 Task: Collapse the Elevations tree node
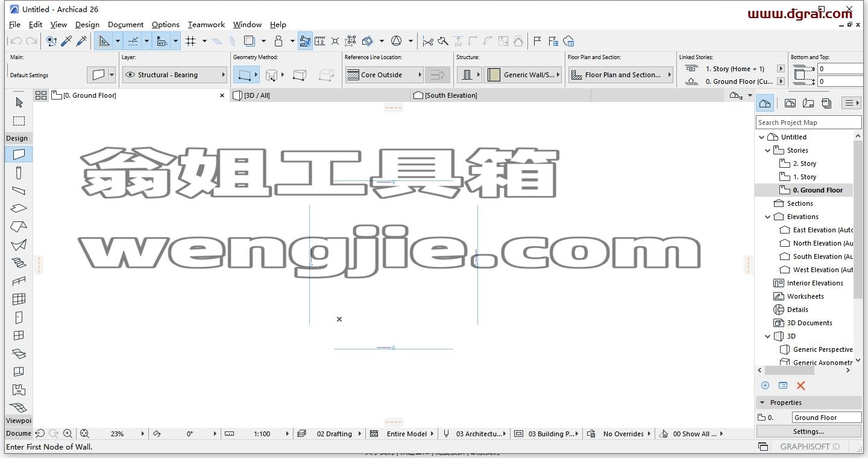[x=768, y=217]
